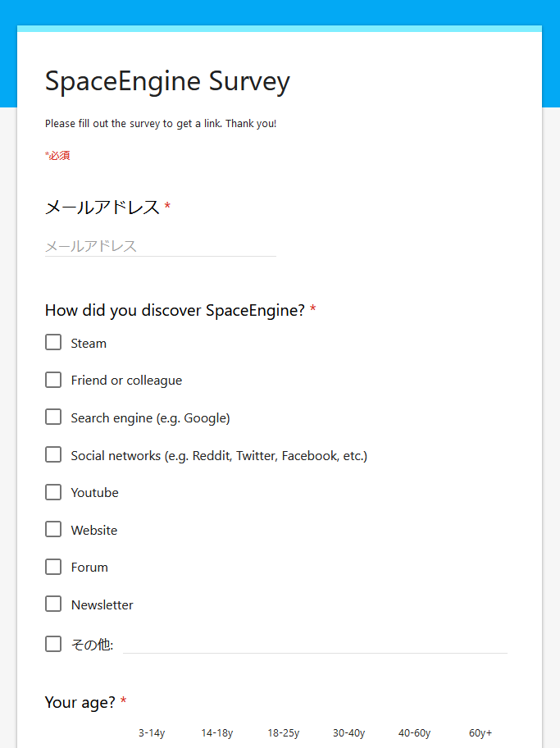The width and height of the screenshot is (560, 748).
Task: Click the 3-14y age column header
Action: [152, 732]
